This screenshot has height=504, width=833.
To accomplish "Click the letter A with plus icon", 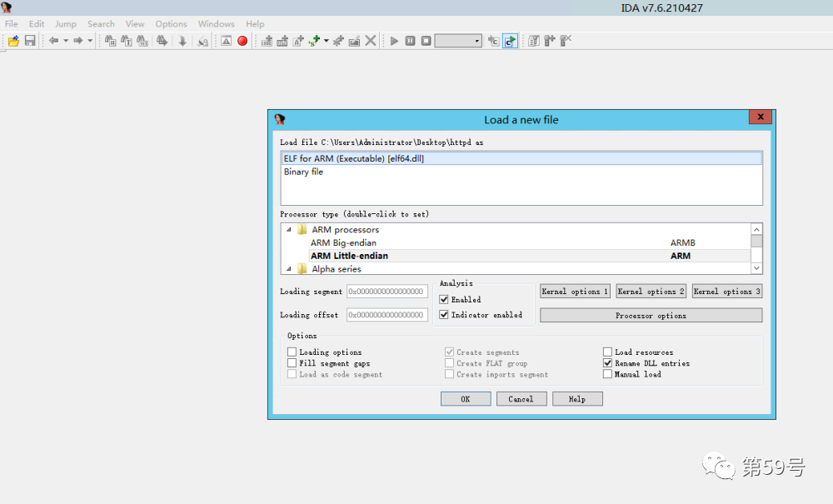I will click(x=298, y=41).
